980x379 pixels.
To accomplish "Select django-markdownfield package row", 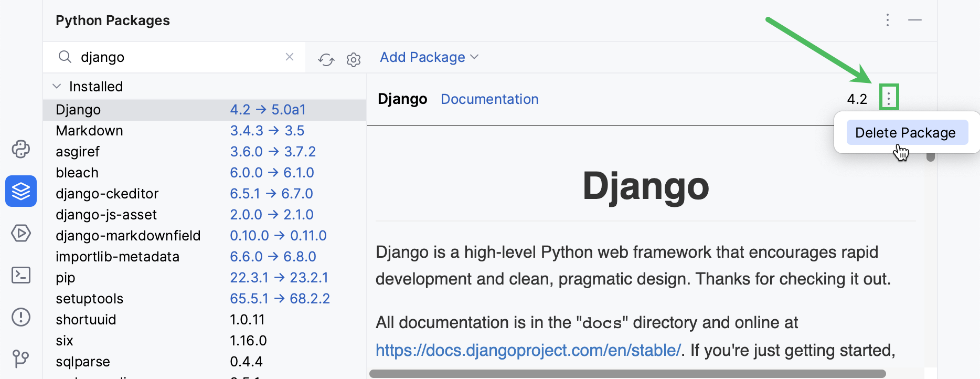I will point(205,236).
